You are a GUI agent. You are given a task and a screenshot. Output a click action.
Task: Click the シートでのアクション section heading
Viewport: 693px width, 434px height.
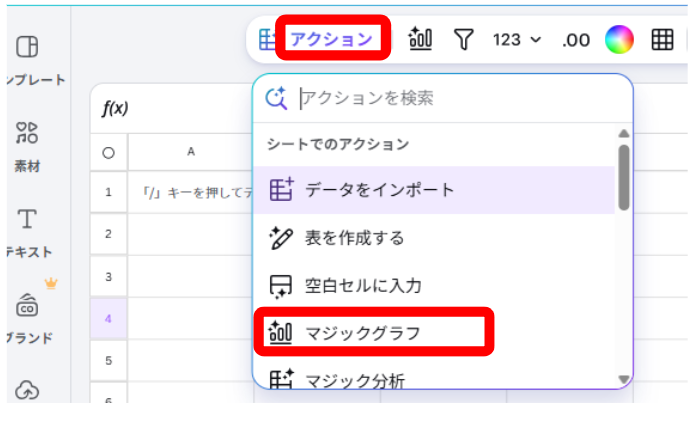338,144
